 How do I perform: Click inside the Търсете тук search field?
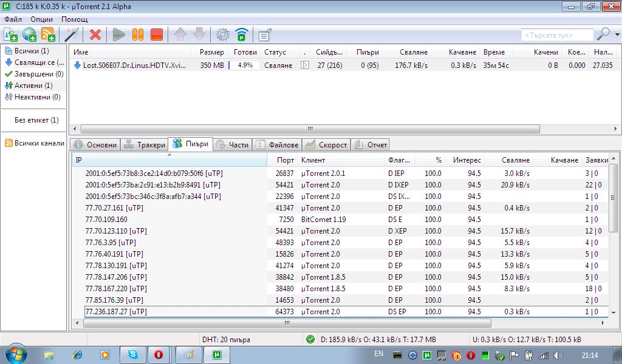point(557,35)
